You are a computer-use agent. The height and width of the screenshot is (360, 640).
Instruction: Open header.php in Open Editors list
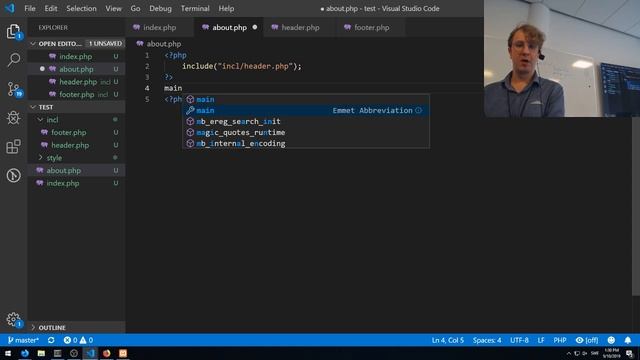[x=76, y=82]
